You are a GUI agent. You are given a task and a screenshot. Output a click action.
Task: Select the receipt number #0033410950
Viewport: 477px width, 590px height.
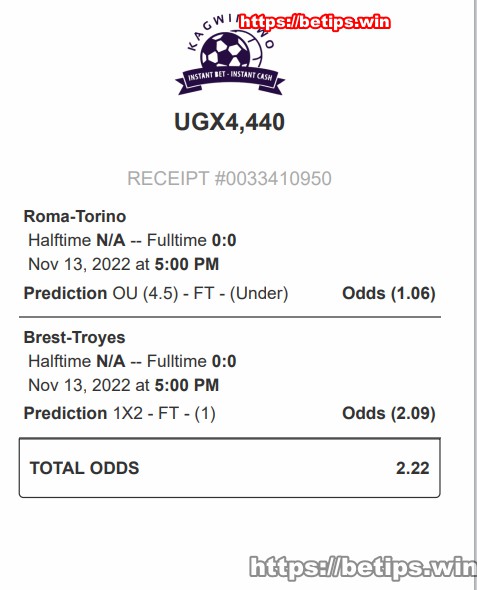(x=273, y=178)
